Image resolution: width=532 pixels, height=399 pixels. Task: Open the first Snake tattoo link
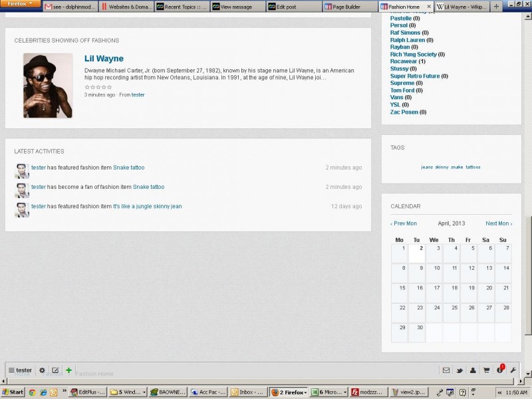pyautogui.click(x=128, y=168)
